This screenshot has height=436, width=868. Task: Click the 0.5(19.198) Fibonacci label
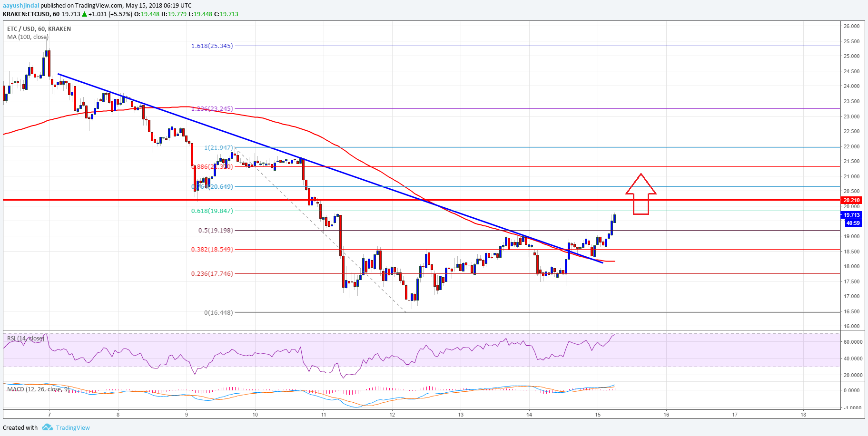(x=216, y=231)
